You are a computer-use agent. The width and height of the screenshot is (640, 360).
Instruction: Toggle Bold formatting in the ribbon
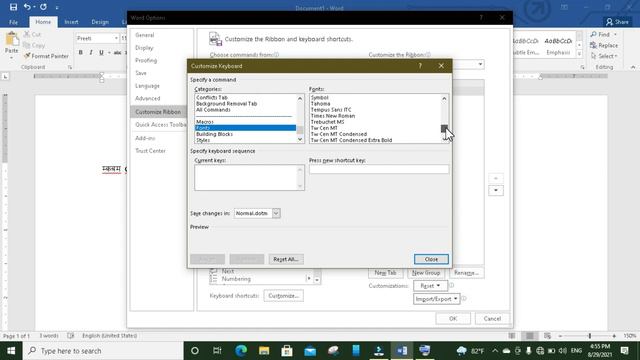(80, 52)
